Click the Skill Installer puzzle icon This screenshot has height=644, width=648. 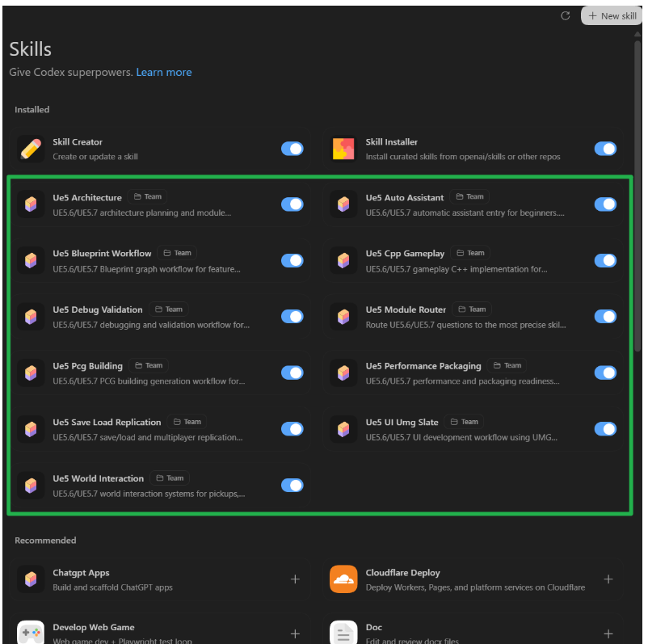(x=343, y=149)
